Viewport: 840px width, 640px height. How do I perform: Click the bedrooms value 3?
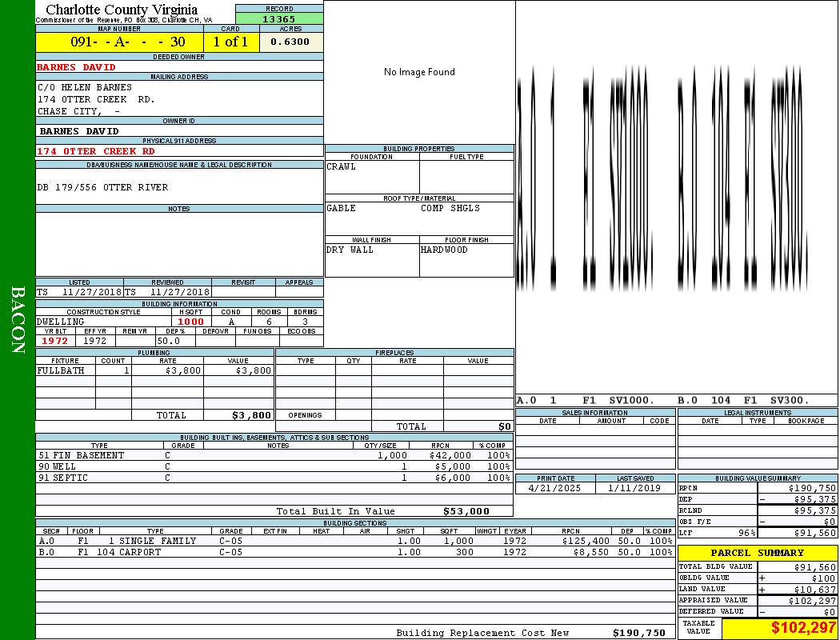(306, 322)
